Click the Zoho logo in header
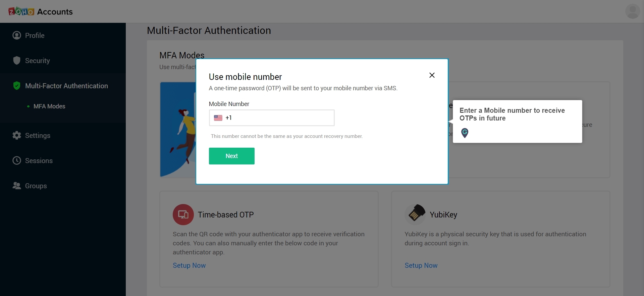The height and width of the screenshot is (296, 644). [21, 11]
